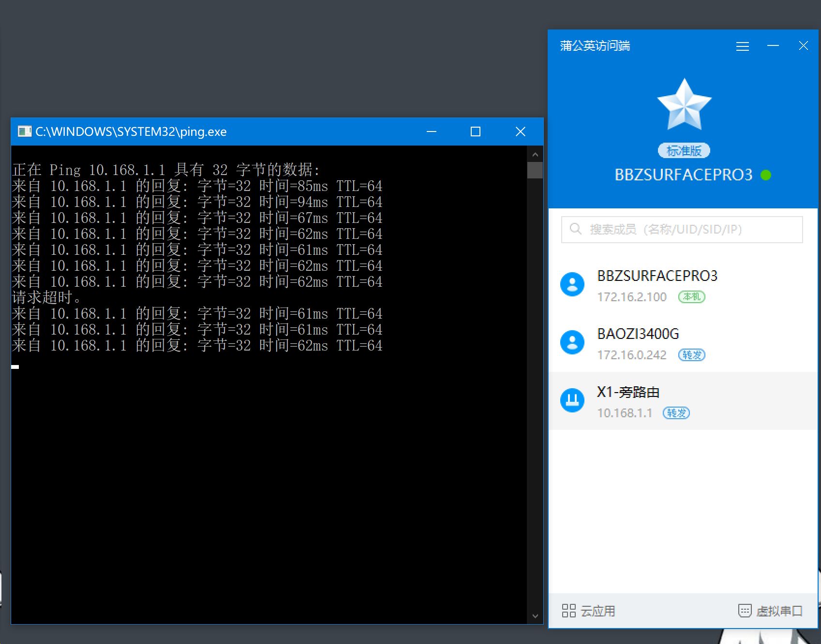This screenshot has width=821, height=644.
Task: Click the BAOZI3400G member avatar icon
Action: point(572,342)
